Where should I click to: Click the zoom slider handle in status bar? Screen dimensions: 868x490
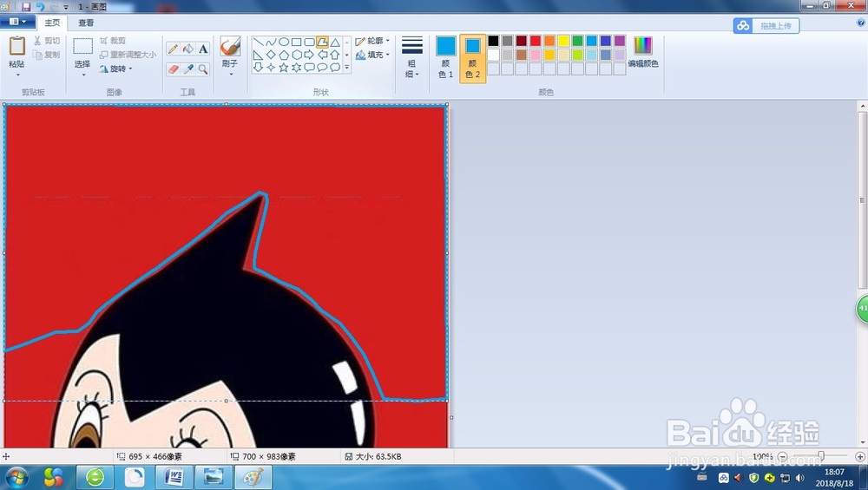pos(821,456)
